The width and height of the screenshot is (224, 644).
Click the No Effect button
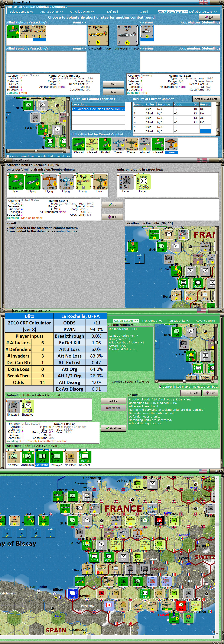113,401
